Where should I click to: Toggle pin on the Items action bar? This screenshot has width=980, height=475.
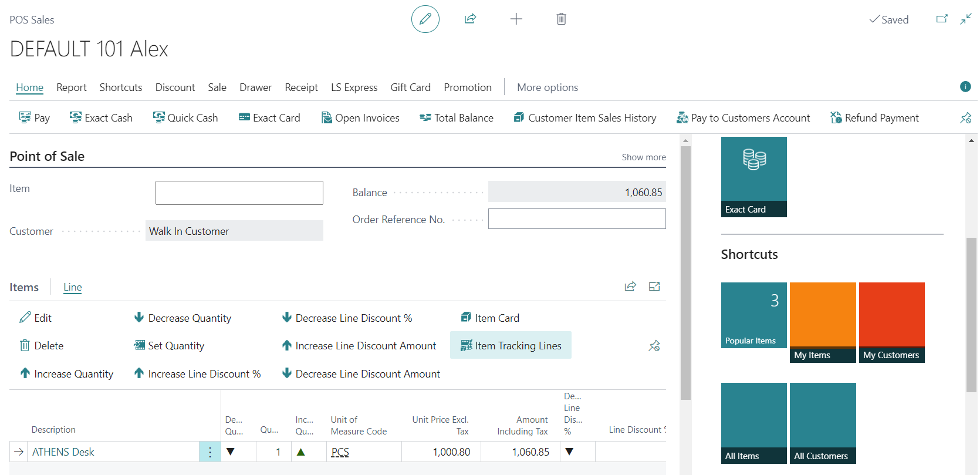tap(654, 346)
